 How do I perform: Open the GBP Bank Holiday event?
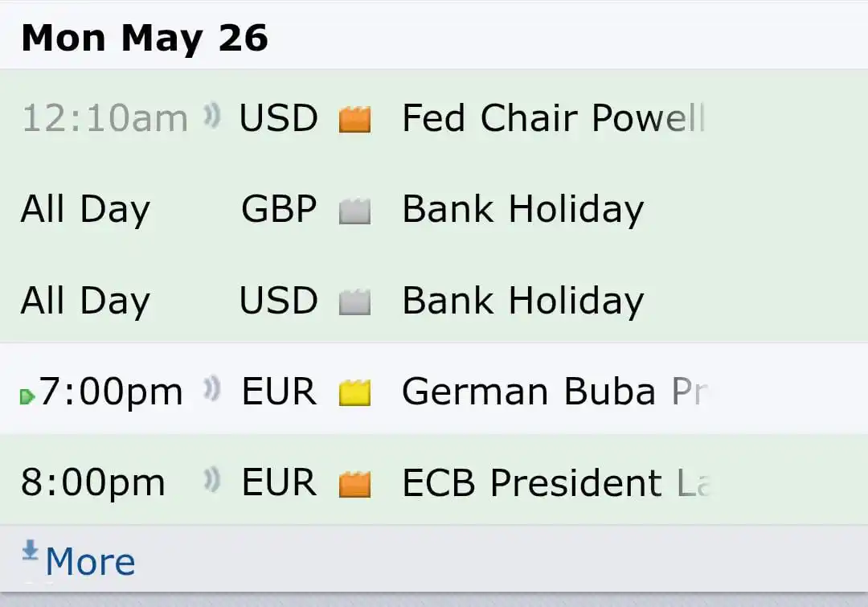click(523, 209)
